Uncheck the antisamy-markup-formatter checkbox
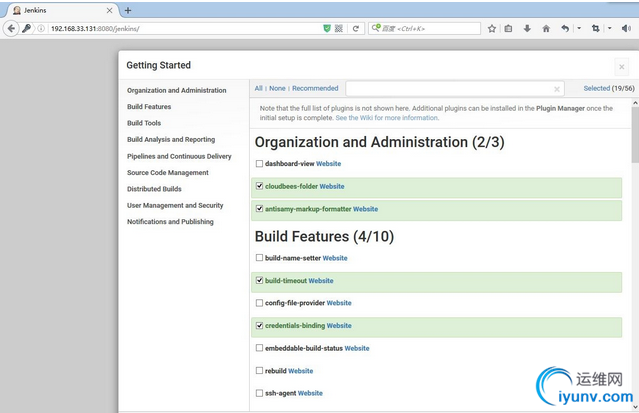This screenshot has width=639, height=413. (259, 209)
